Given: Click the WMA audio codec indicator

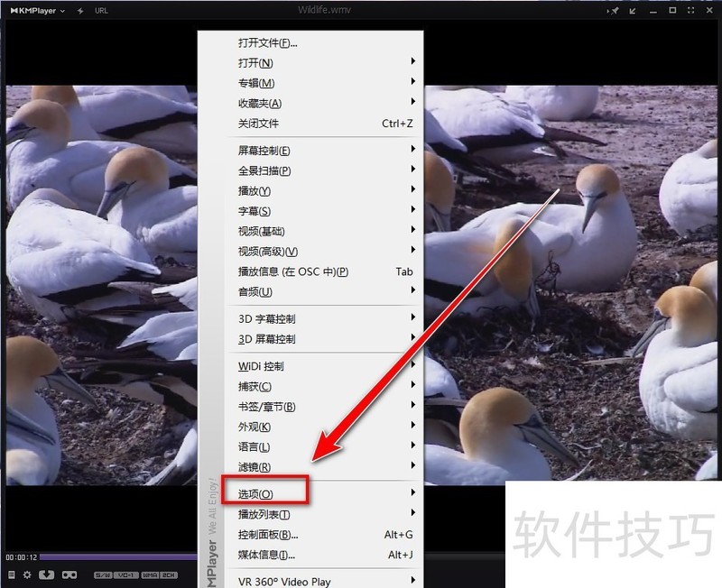Looking at the screenshot, I should pos(148,574).
